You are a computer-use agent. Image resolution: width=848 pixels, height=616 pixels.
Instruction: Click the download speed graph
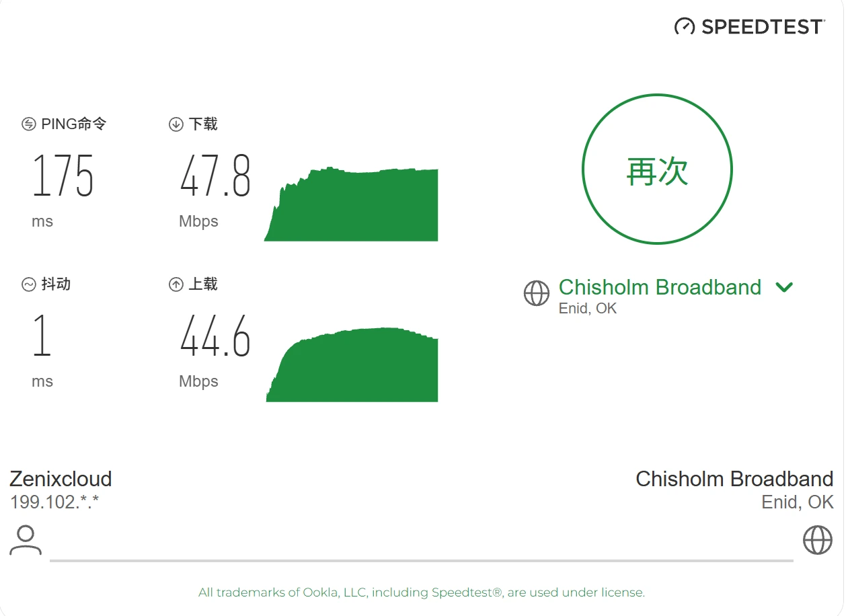(351, 204)
